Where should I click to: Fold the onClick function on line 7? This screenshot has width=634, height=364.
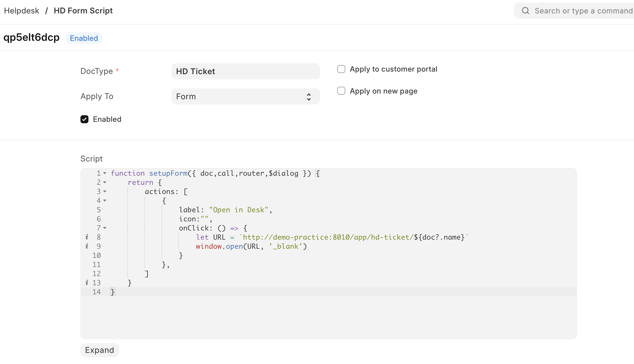click(x=105, y=228)
